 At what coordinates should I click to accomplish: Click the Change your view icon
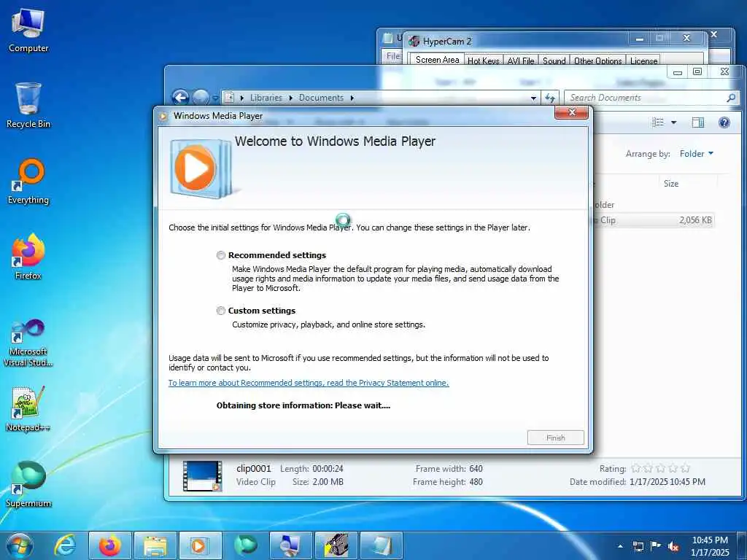point(658,122)
